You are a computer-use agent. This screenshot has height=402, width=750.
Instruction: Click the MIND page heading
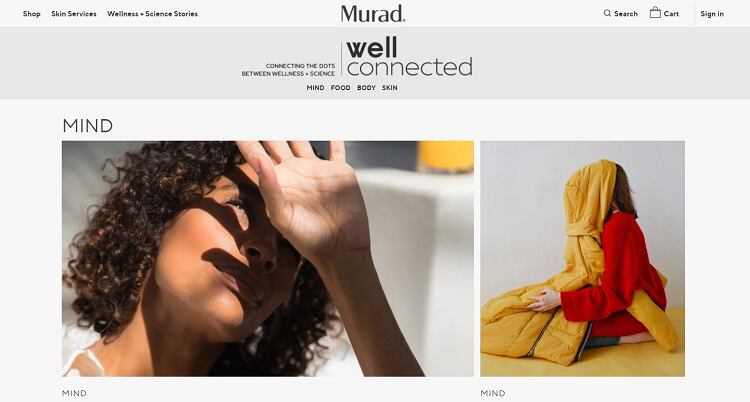[88, 126]
